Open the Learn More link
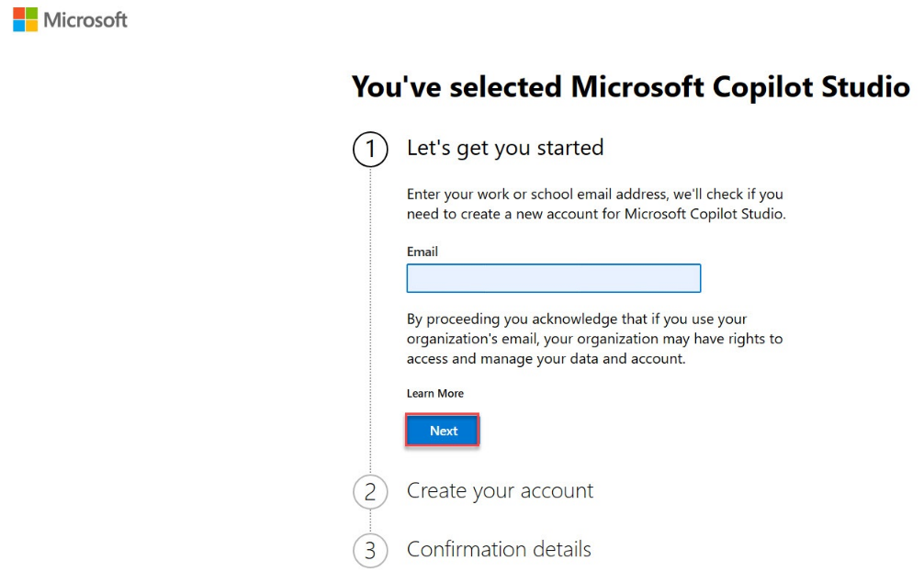This screenshot has height=583, width=924. coord(435,394)
